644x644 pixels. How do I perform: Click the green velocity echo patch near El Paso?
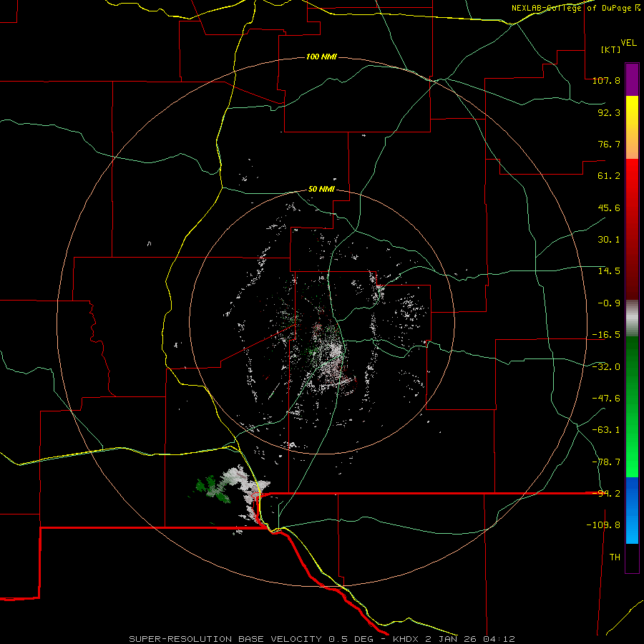coord(213,489)
